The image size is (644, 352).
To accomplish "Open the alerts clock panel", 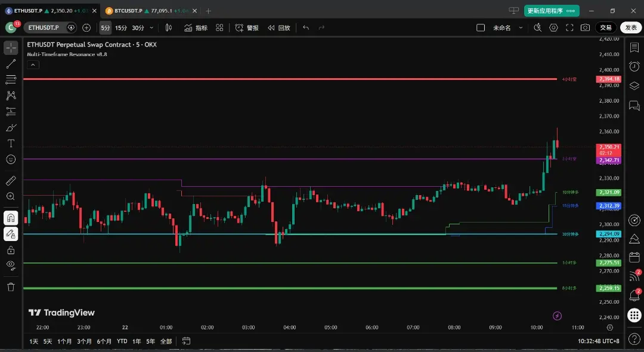I will 634,67.
